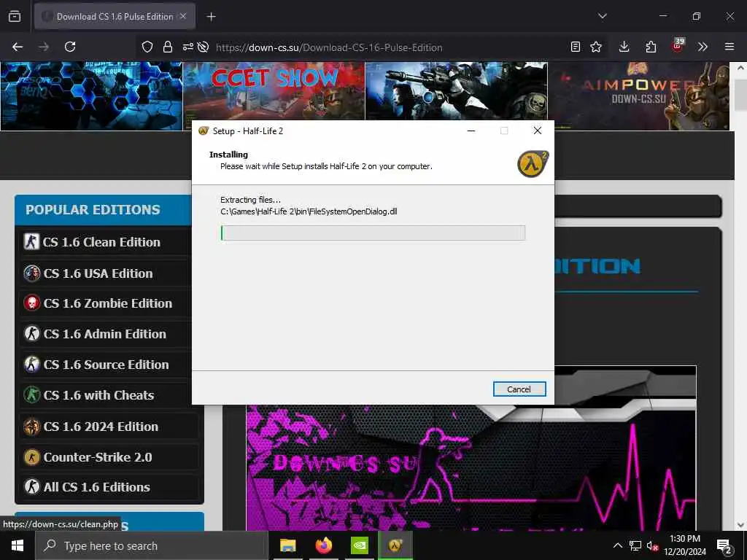747x560 pixels.
Task: Click the network status tray icon
Action: pyautogui.click(x=635, y=545)
